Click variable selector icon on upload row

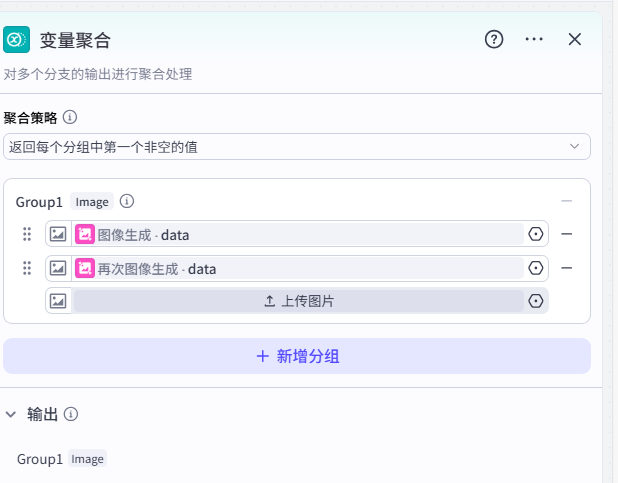click(x=536, y=301)
